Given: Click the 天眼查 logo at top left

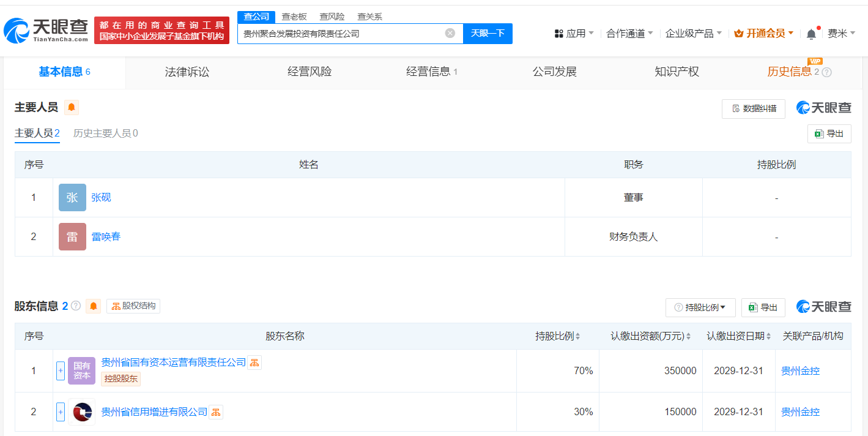Looking at the screenshot, I should click(46, 30).
